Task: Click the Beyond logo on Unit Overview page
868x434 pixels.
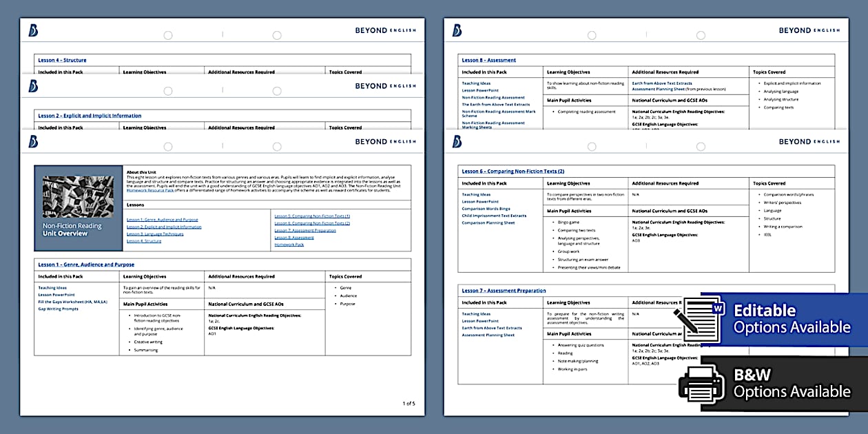Action: (33, 142)
